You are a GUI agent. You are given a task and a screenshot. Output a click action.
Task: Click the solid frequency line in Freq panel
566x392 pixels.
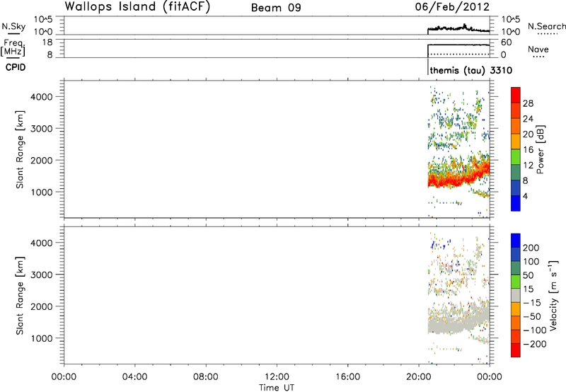point(458,45)
